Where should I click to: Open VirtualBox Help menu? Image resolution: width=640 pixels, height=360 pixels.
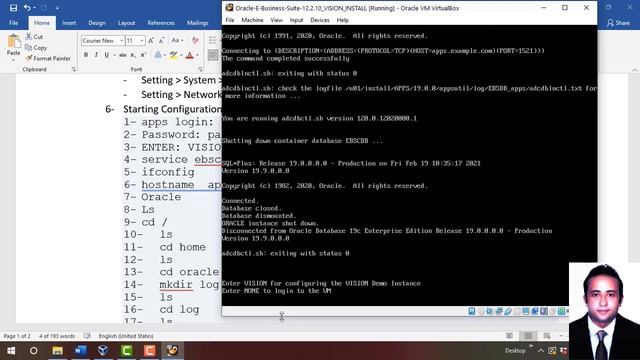tap(342, 20)
